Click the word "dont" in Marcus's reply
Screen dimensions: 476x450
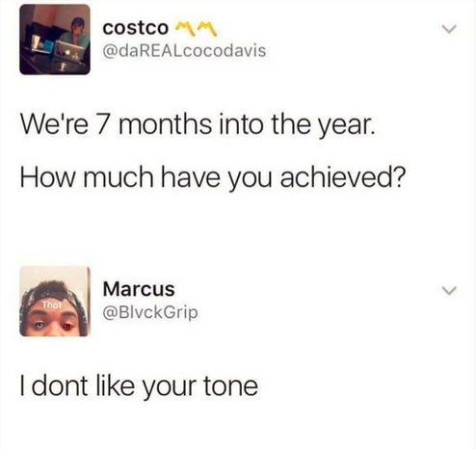coord(60,385)
